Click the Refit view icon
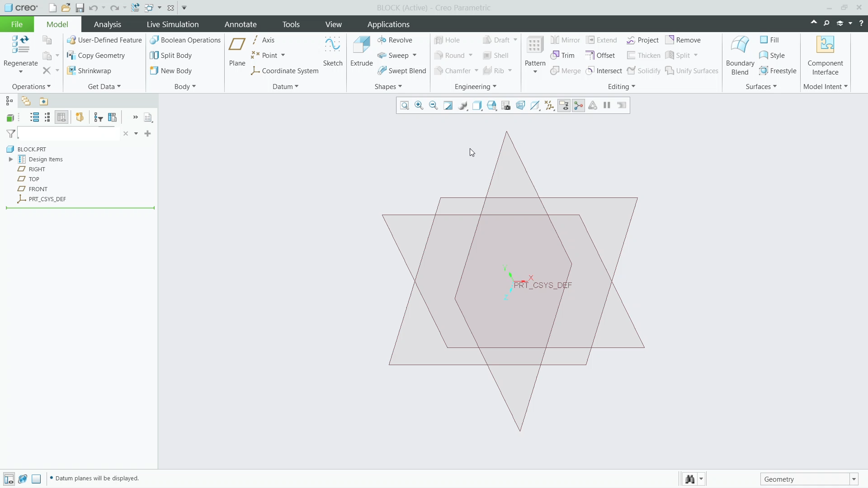868x488 pixels. point(405,106)
